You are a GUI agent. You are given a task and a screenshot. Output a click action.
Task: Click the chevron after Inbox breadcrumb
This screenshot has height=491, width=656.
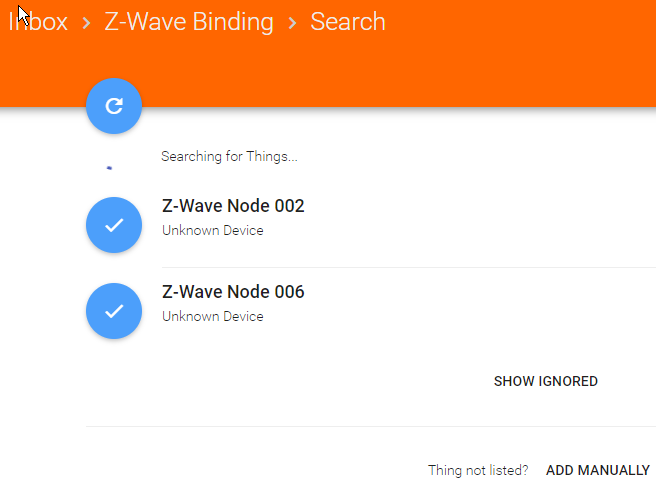[x=86, y=23]
